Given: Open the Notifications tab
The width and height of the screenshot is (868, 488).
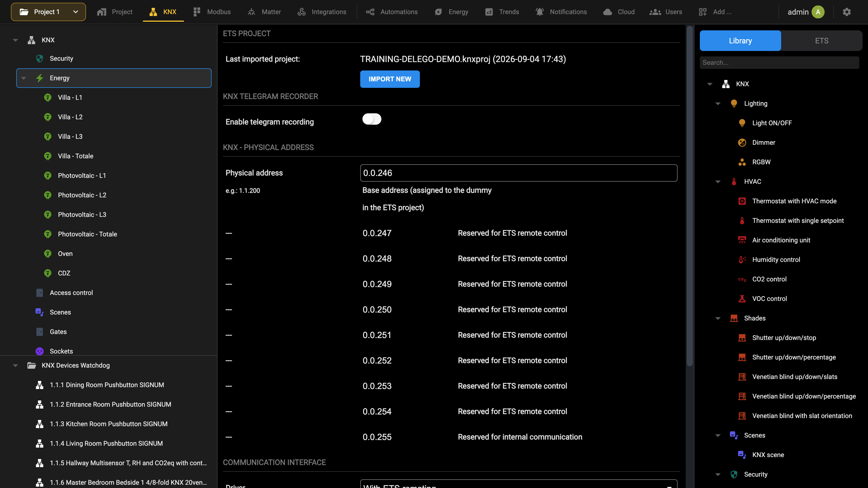Looking at the screenshot, I should click(x=561, y=12).
